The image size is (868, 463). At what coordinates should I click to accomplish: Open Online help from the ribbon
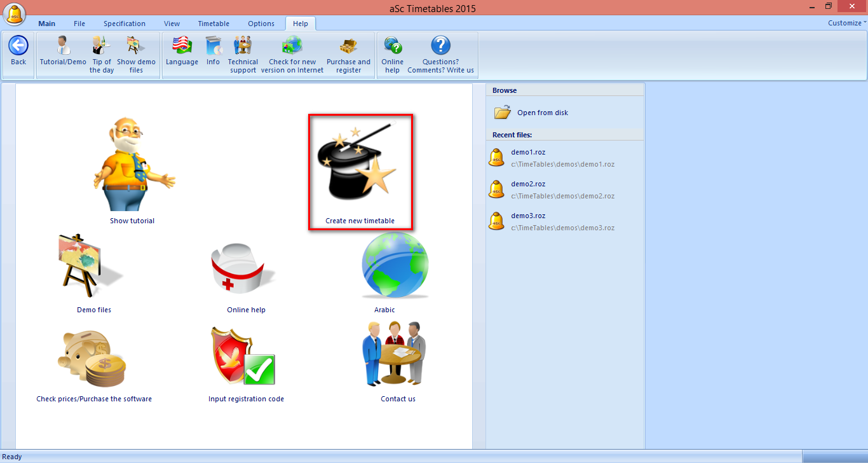click(392, 54)
